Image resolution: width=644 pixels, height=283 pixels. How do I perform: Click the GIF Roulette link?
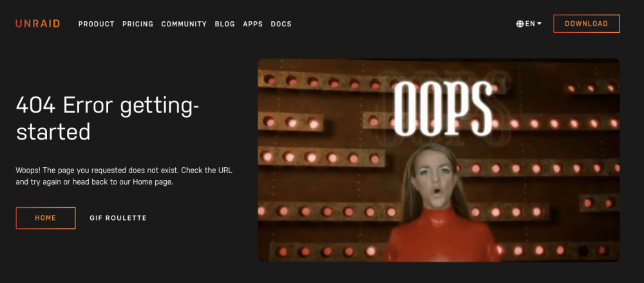[x=118, y=218]
